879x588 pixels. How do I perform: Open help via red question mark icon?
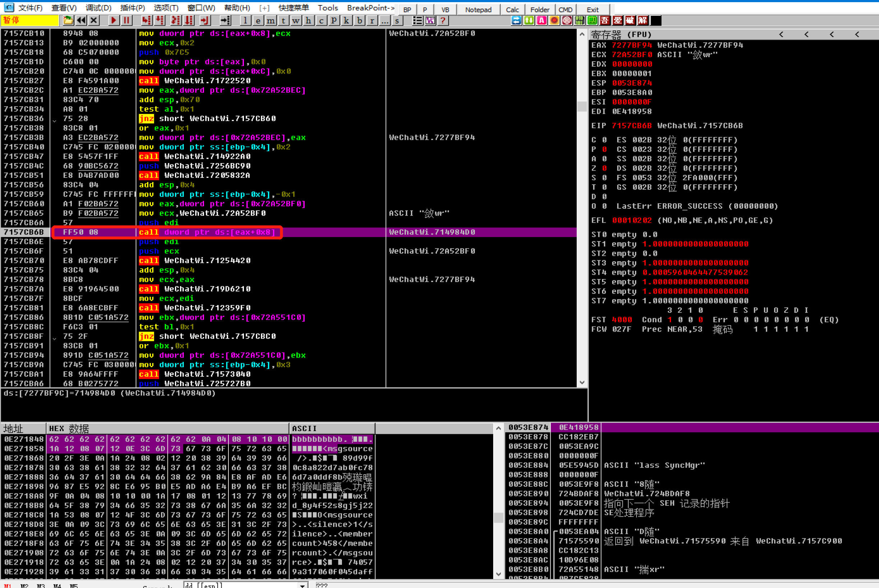point(443,20)
